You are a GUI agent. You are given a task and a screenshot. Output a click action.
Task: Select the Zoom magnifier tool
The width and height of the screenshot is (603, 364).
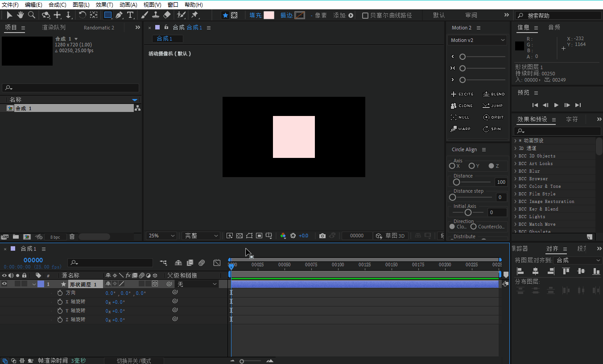pos(32,15)
